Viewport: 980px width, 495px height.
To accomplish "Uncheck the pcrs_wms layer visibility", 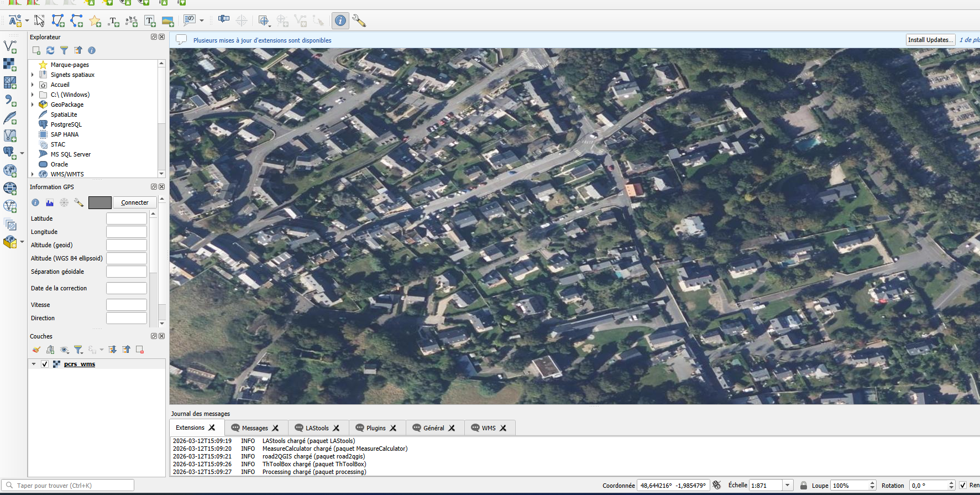I will click(x=45, y=364).
